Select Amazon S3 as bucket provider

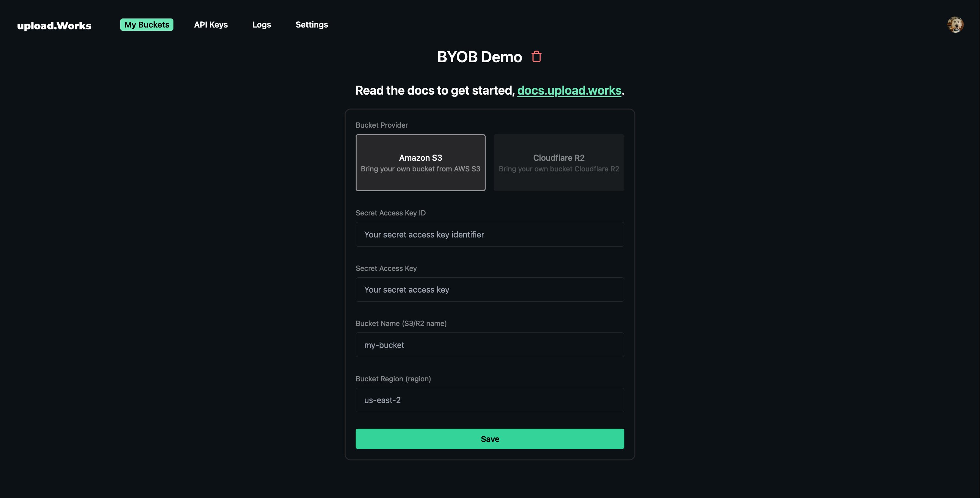point(420,163)
